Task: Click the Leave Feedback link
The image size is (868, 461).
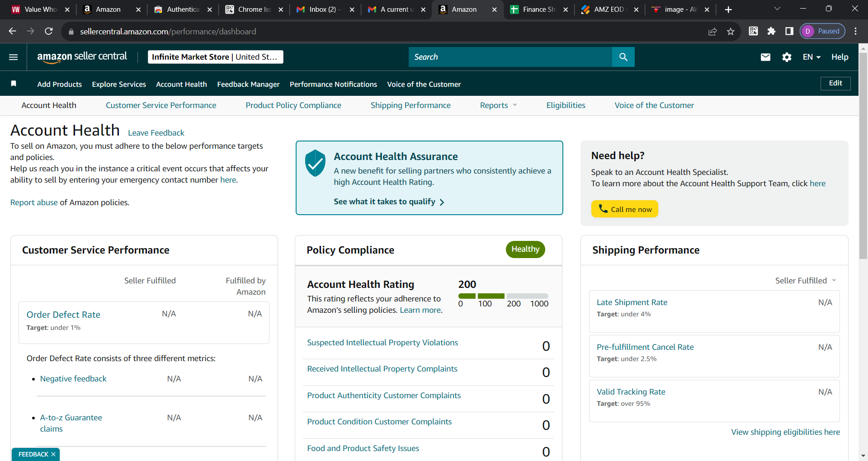Action: (x=156, y=133)
